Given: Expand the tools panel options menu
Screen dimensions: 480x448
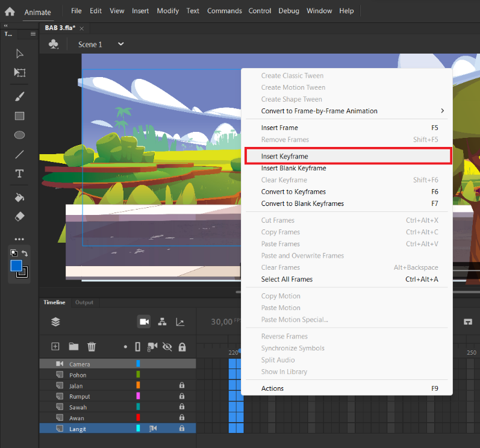Looking at the screenshot, I should tap(33, 34).
